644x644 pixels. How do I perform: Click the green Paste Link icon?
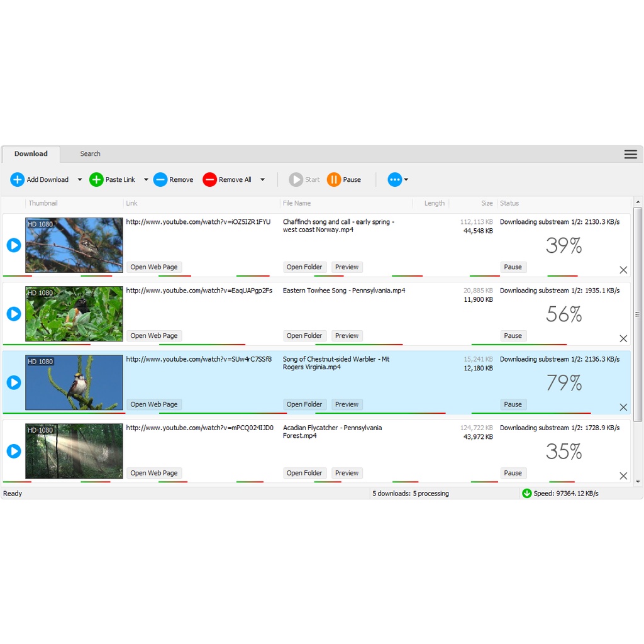[96, 179]
